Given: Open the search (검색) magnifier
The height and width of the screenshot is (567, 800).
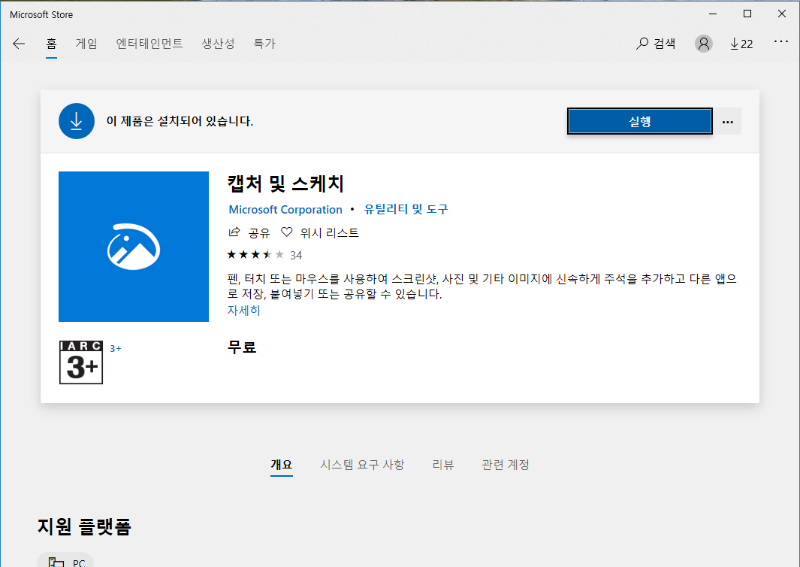Looking at the screenshot, I should 643,44.
